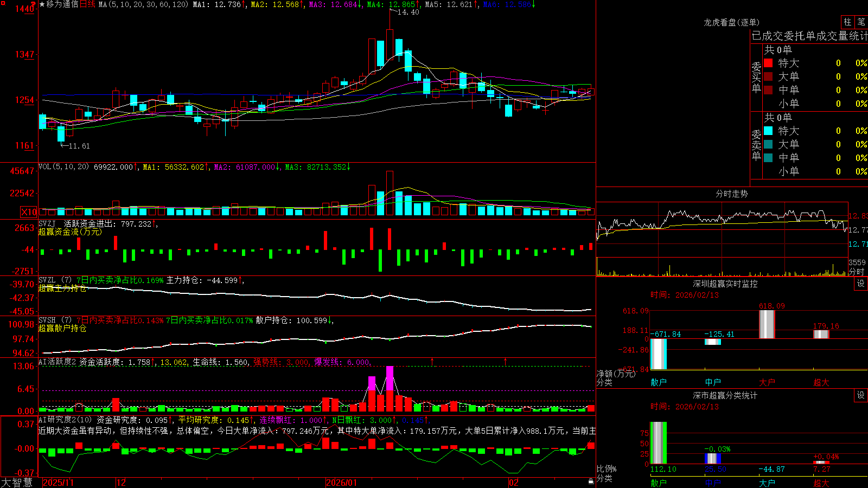The width and height of the screenshot is (868, 488).
Task: Click the dark red 大单 swatch under 委买单
Action: click(768, 76)
